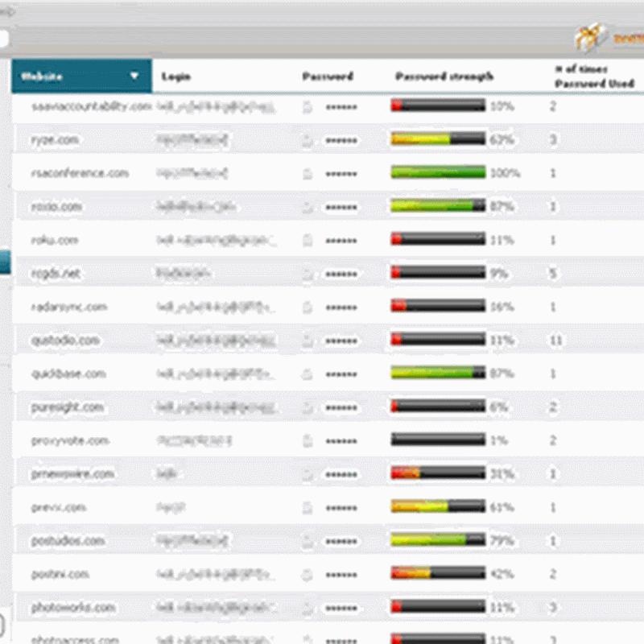Viewport: 644px width, 644px height.
Task: Select the quickbase.com website entry
Action: tap(68, 374)
